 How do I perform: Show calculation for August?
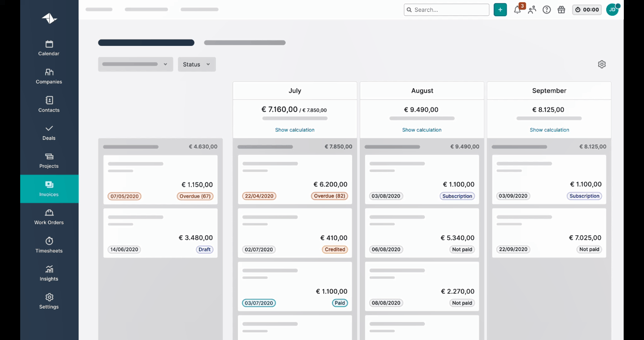pos(422,130)
